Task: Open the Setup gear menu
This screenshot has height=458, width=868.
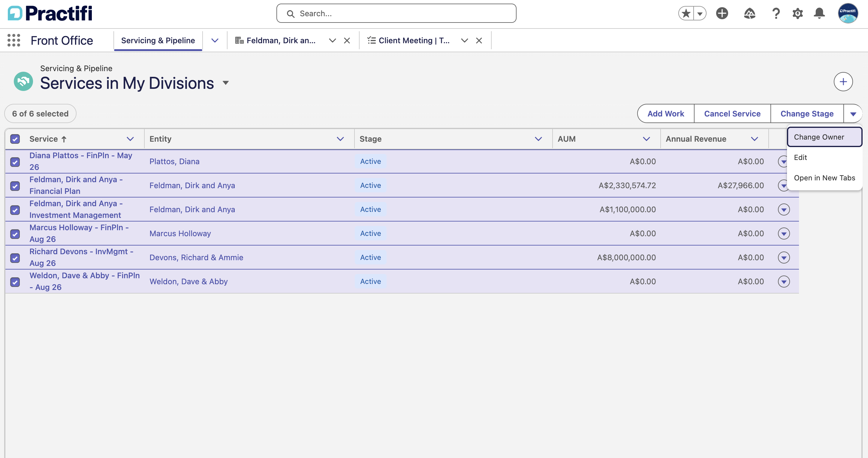Action: click(797, 14)
